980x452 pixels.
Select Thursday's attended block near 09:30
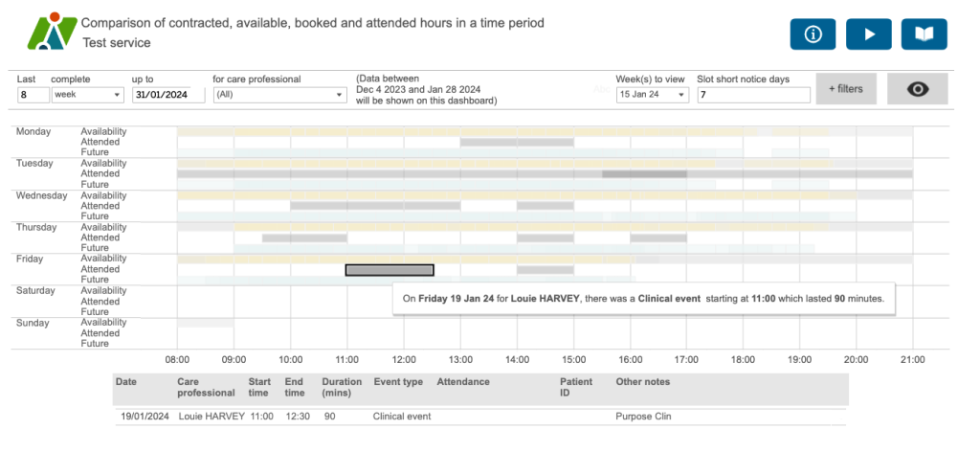[x=290, y=237]
